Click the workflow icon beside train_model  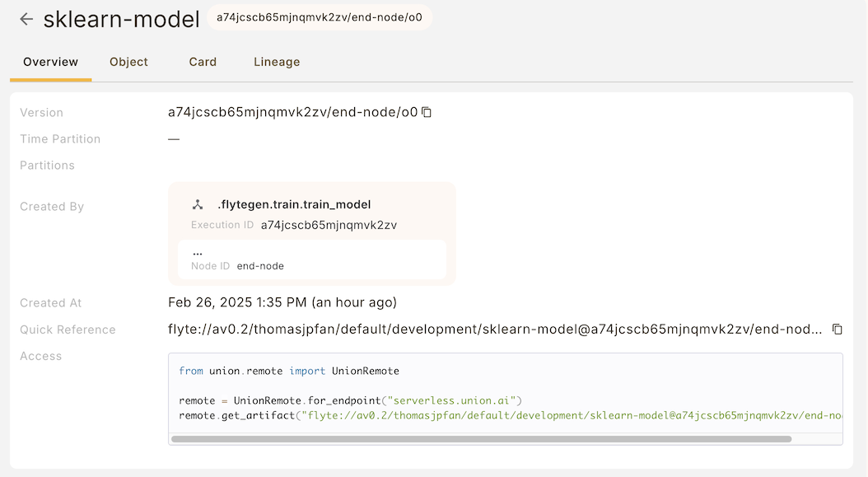pyautogui.click(x=198, y=203)
